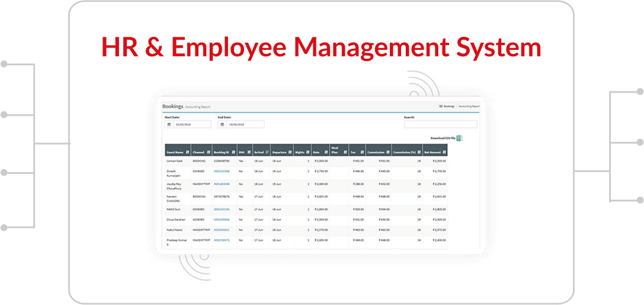Open Nakul Nansi's booking ID link
This screenshot has height=305, width=644.
(222, 230)
